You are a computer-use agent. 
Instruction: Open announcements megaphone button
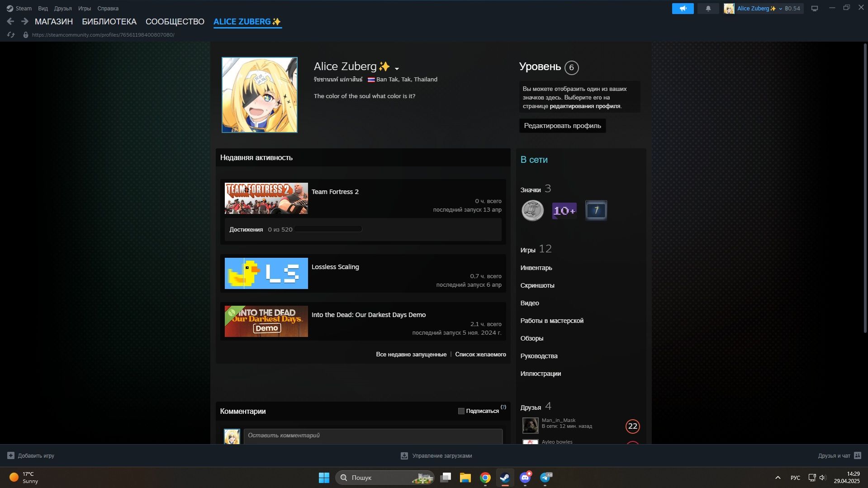[683, 9]
